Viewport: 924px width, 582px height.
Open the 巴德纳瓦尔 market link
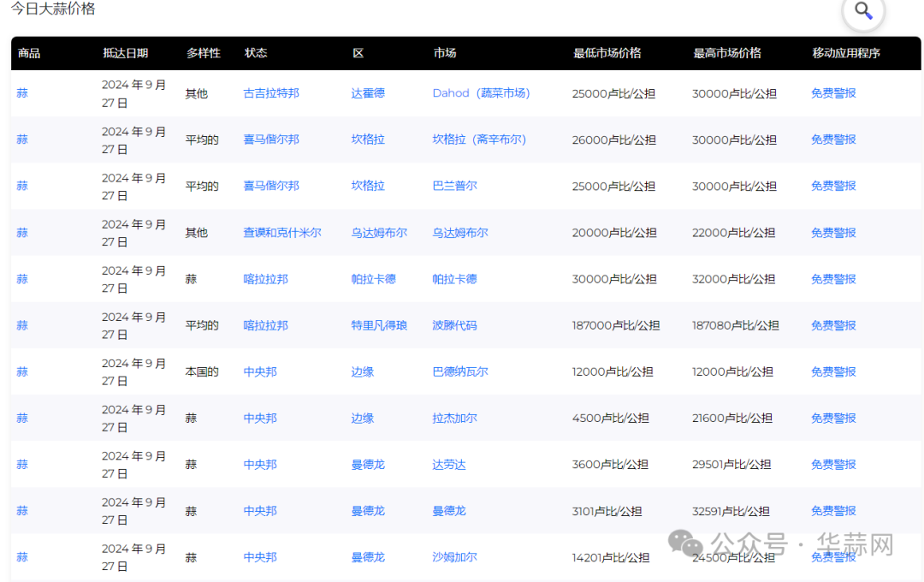[x=459, y=372]
